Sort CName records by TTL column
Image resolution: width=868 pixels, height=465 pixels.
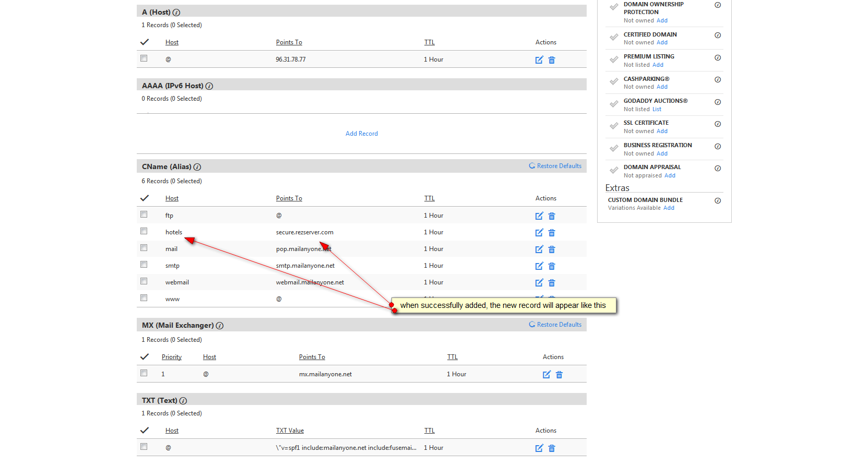(430, 198)
